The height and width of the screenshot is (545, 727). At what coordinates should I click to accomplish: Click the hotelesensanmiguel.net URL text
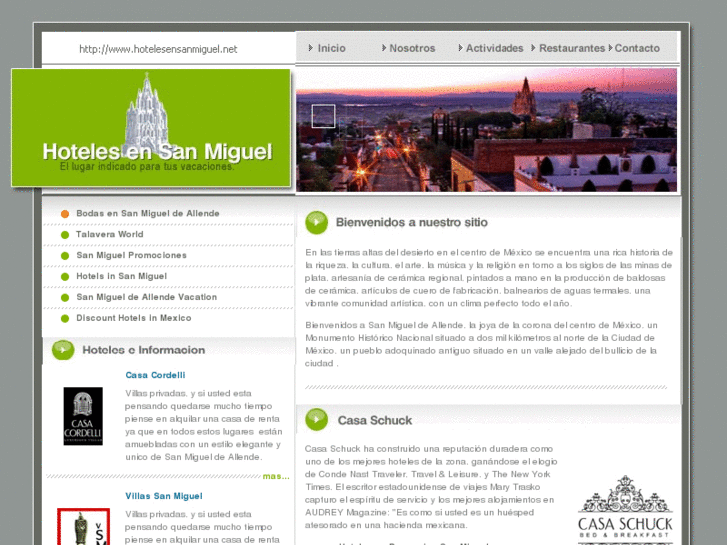coord(158,49)
